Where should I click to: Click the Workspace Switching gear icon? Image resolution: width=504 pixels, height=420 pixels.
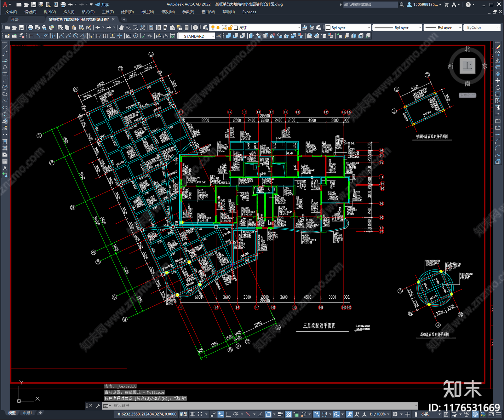point(395,414)
